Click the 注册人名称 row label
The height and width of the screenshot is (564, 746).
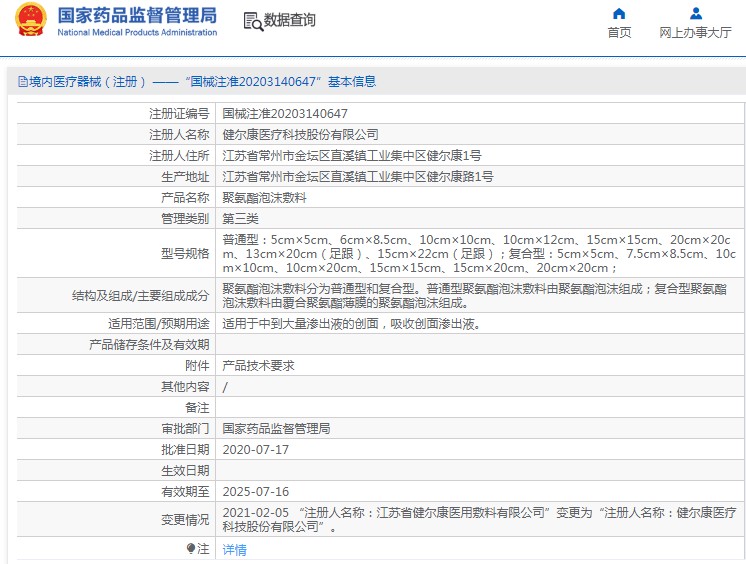(x=179, y=135)
